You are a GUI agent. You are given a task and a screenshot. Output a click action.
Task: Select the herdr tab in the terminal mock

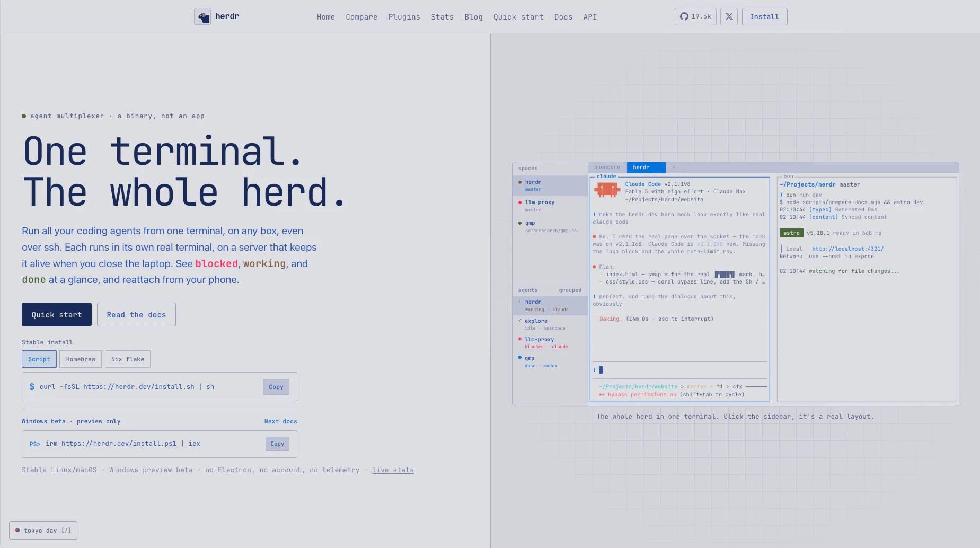pyautogui.click(x=646, y=167)
